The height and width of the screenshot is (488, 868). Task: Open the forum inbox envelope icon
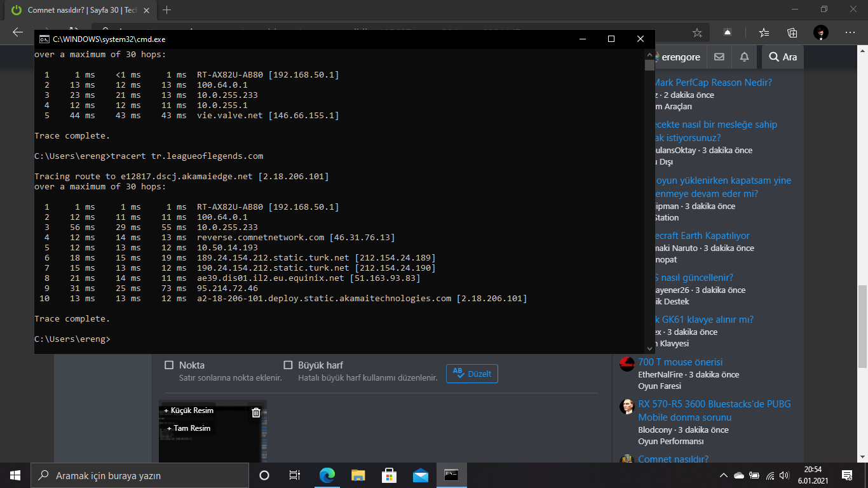(719, 57)
